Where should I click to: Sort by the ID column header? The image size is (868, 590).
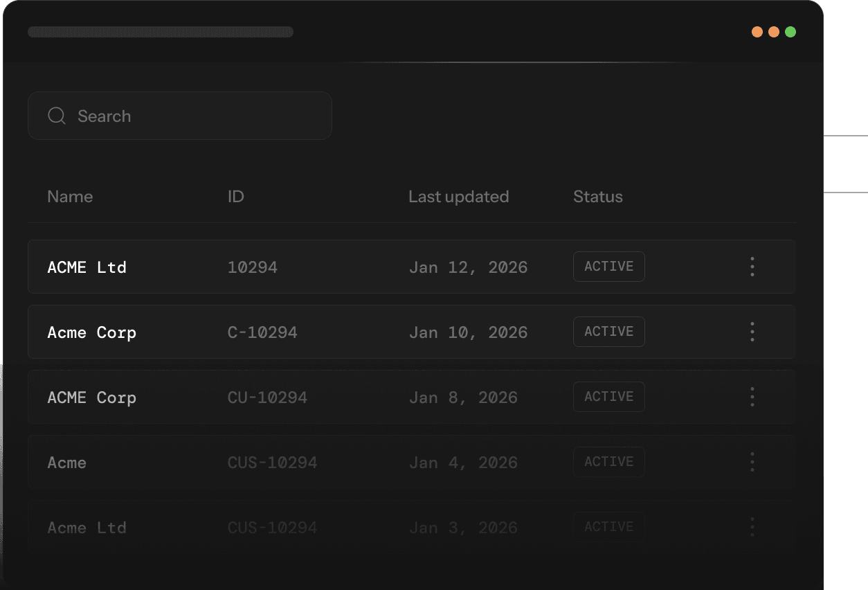click(235, 197)
